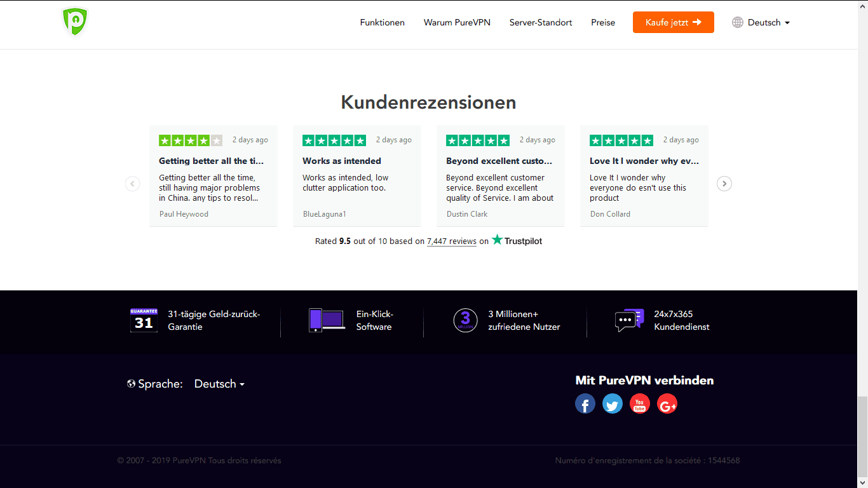Click reviewer name BlueLaguna1
Screen dimensions: 868x488
click(x=325, y=214)
